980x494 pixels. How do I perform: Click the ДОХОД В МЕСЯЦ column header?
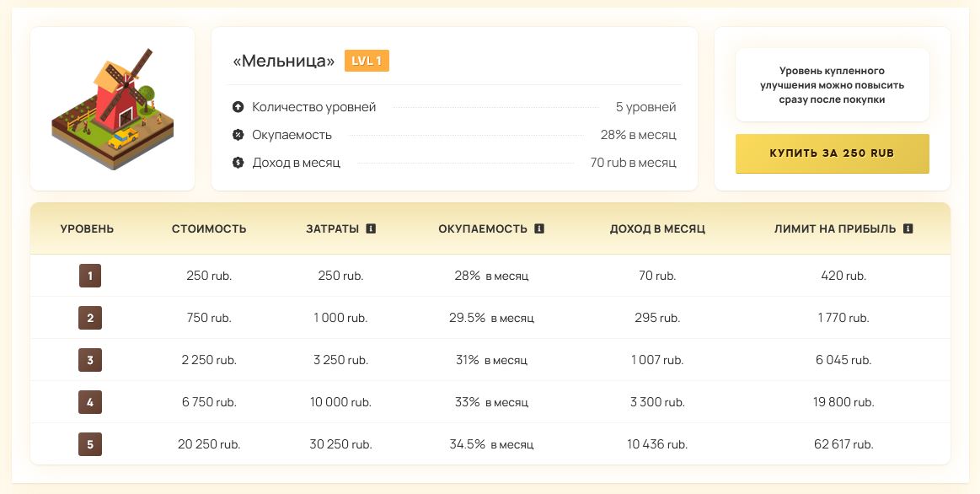657,228
